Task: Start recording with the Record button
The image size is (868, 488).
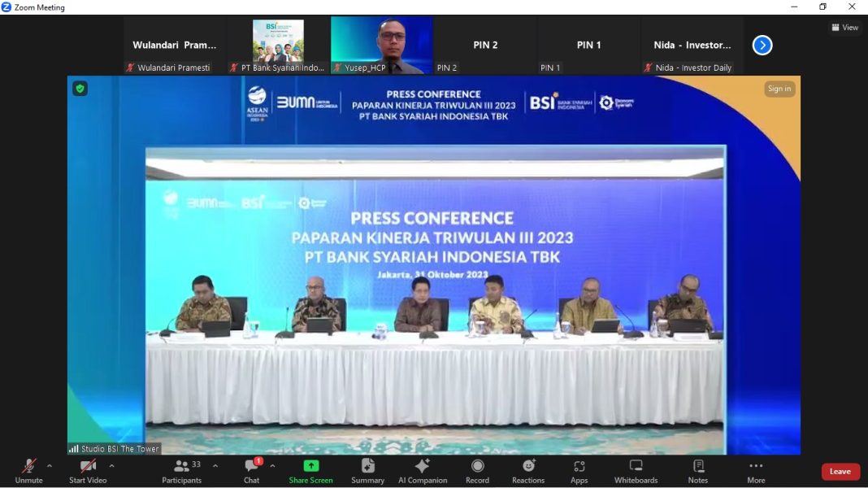Action: coord(477,472)
